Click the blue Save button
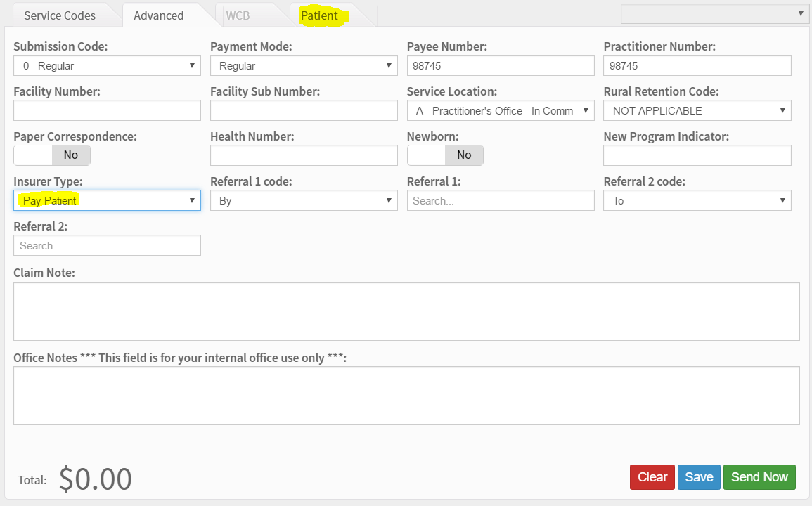The width and height of the screenshot is (812, 506). pyautogui.click(x=699, y=477)
